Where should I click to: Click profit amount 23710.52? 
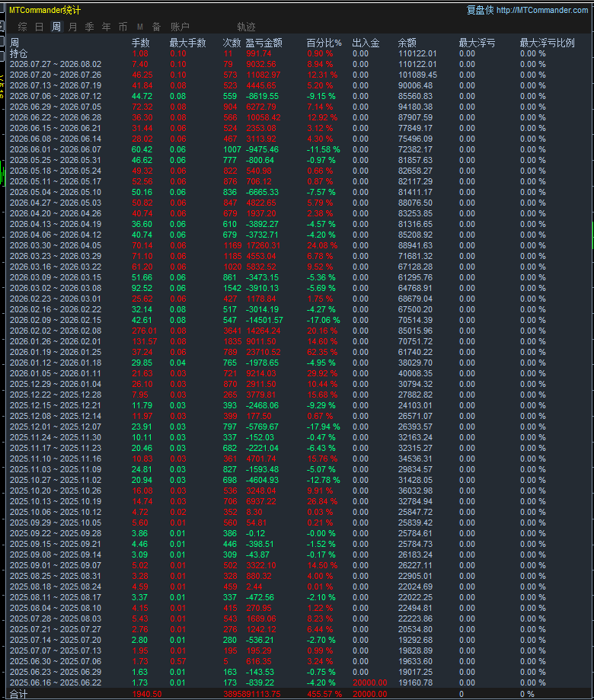263,352
